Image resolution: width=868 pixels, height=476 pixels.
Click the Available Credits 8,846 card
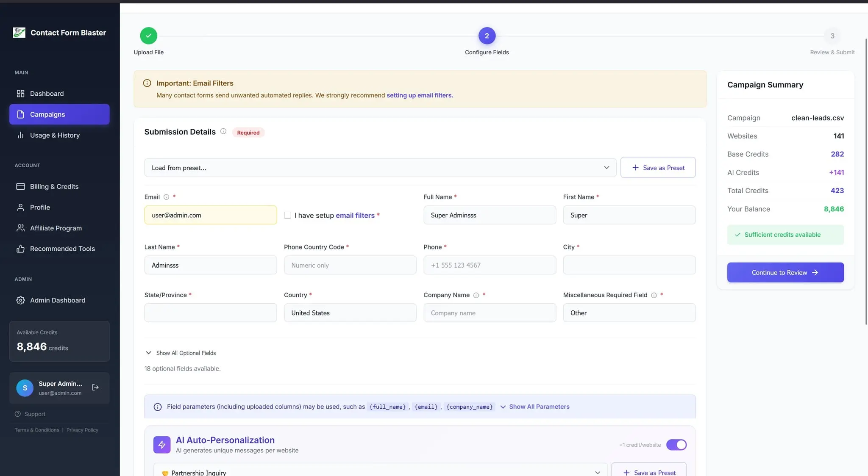pos(59,341)
